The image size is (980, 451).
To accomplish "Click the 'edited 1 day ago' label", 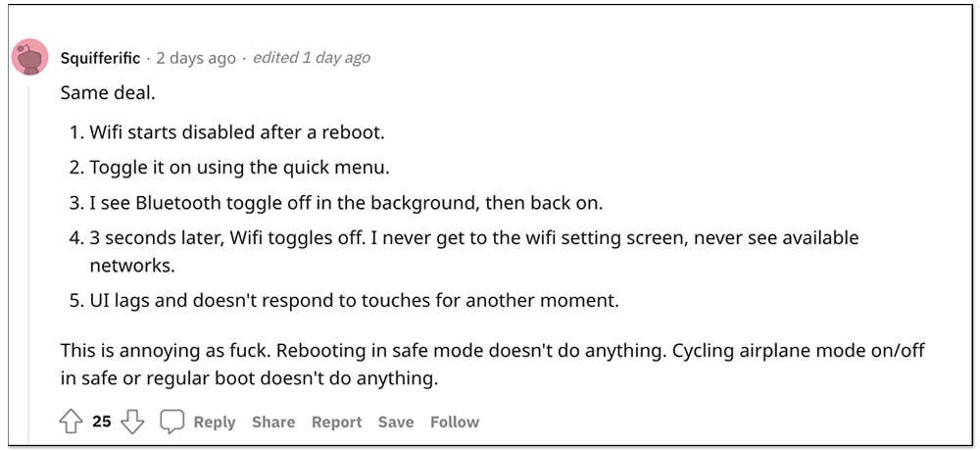I will [x=312, y=58].
